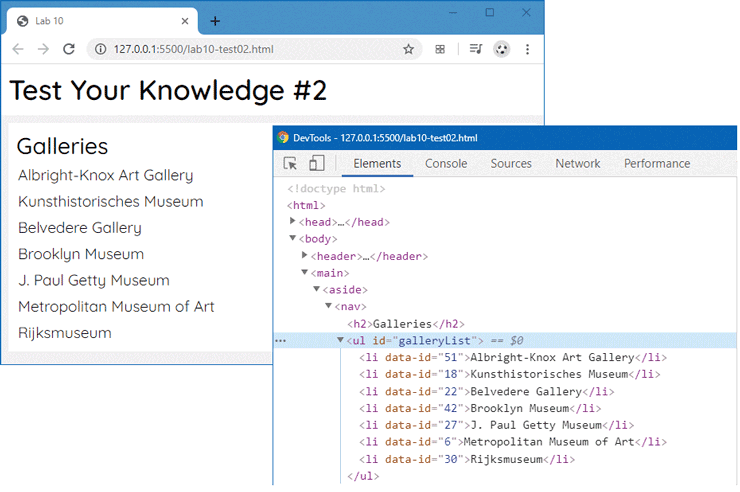Bookmark this page with the star icon
The image size is (740, 492).
pos(408,49)
